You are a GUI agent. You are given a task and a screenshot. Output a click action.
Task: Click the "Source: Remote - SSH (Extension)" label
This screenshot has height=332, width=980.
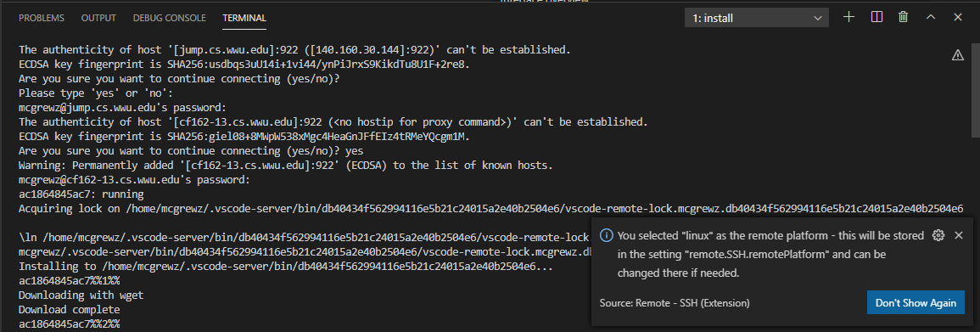tap(675, 303)
